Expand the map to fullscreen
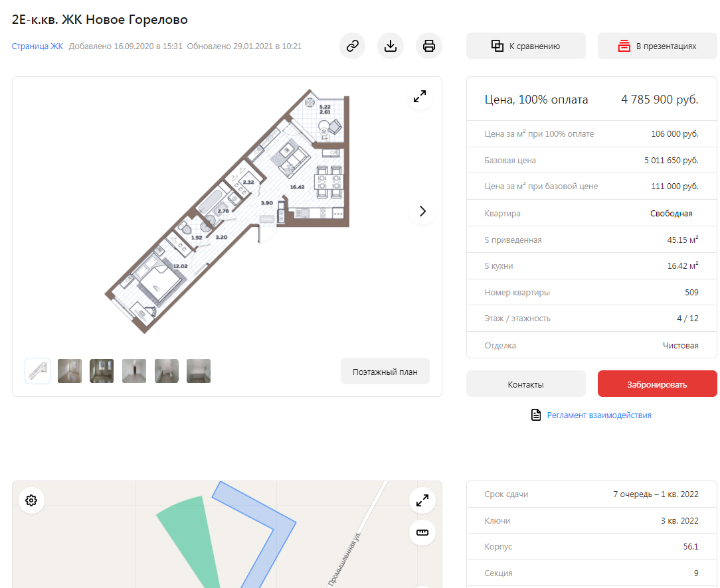Image resolution: width=720 pixels, height=588 pixels. click(422, 500)
